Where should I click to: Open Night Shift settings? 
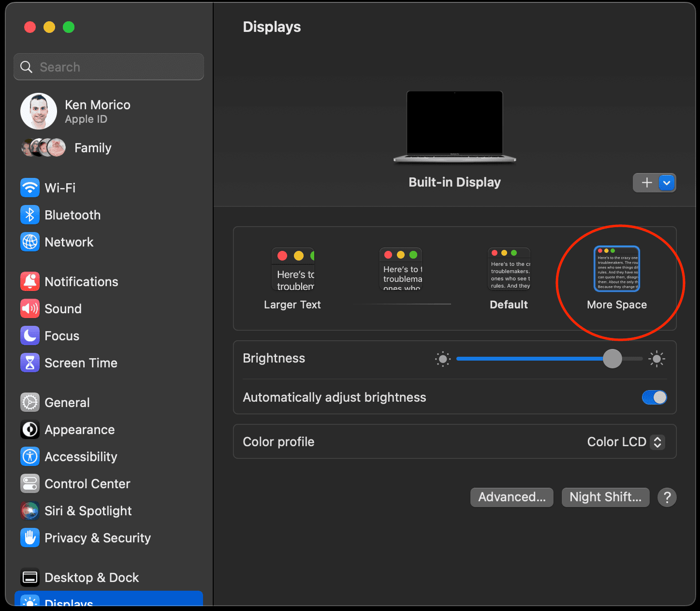(x=605, y=497)
